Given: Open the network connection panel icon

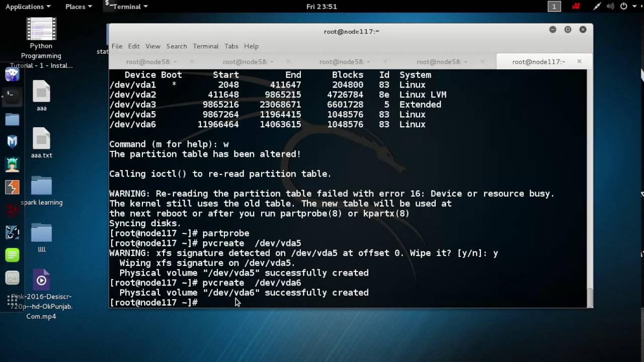Looking at the screenshot, I should pyautogui.click(x=597, y=7).
